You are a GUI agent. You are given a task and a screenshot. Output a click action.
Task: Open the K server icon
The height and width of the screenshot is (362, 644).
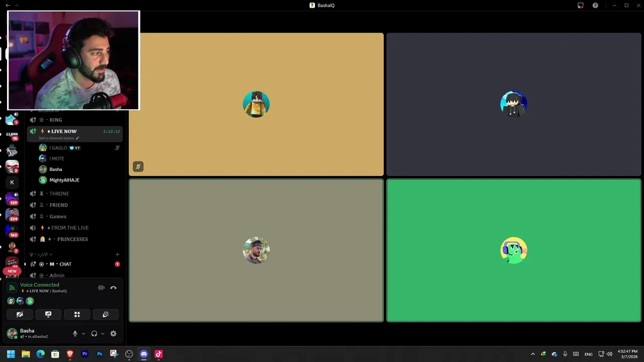tap(12, 183)
